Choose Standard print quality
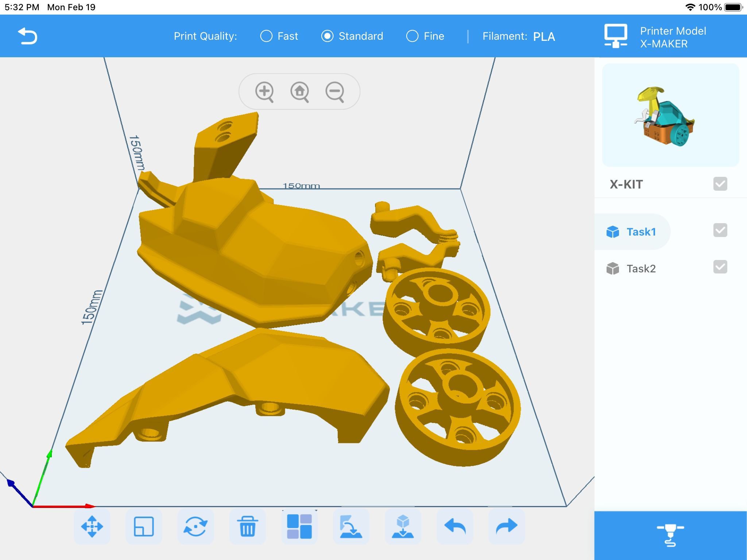Viewport: 747px width, 560px height. click(x=352, y=36)
